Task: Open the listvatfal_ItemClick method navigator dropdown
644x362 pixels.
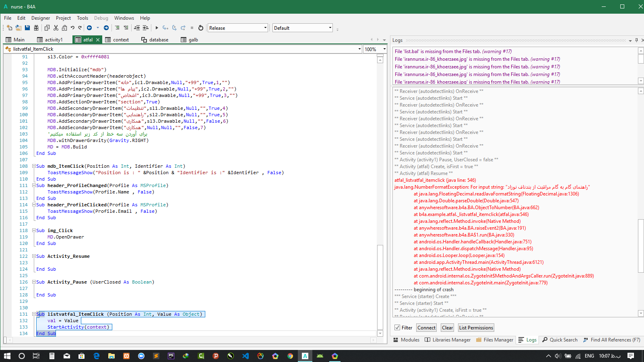Action: 360,49
